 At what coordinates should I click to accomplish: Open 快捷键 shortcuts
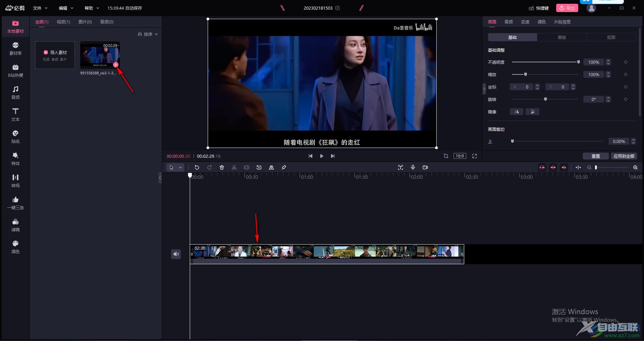tap(539, 8)
